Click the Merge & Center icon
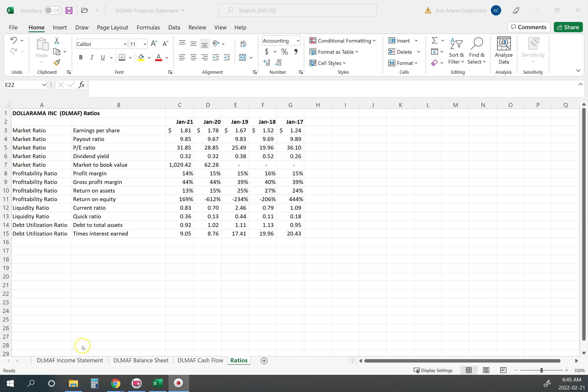Image resolution: width=588 pixels, height=392 pixels. 242,58
